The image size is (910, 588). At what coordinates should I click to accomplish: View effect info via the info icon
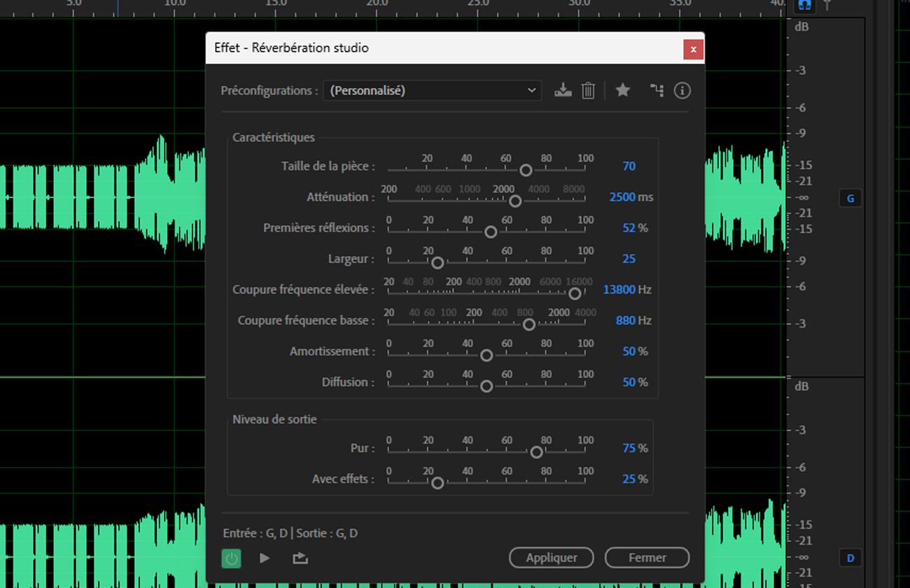(682, 90)
